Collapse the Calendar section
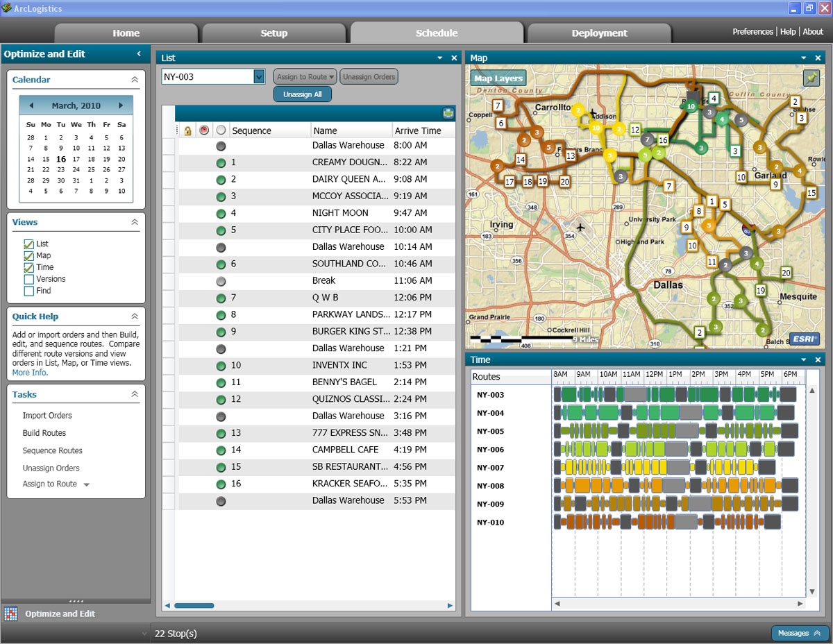This screenshot has width=833, height=644. coord(135,80)
